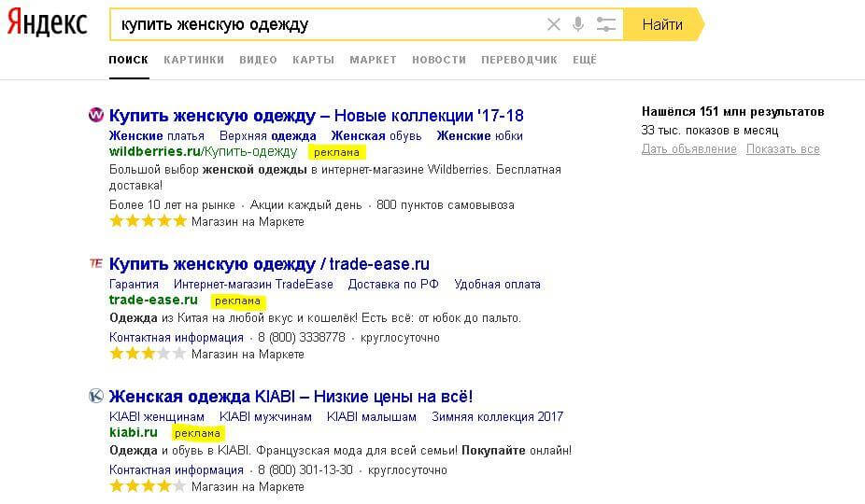Click the Яндекс logo

tap(48, 23)
